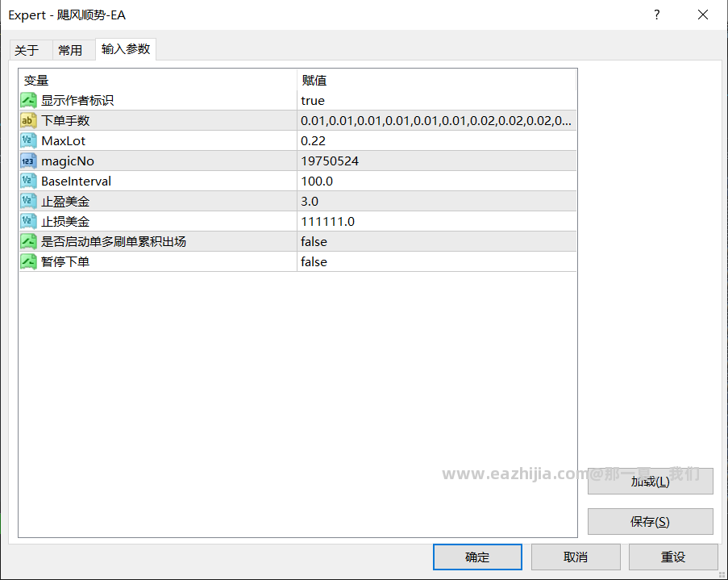Select the BaseInterval value 100.0
Viewport: 728px width, 580px height.
point(317,181)
